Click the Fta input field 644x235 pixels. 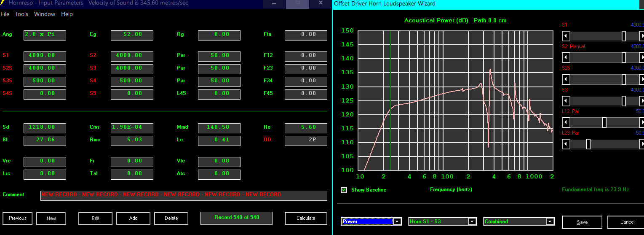[306, 35]
